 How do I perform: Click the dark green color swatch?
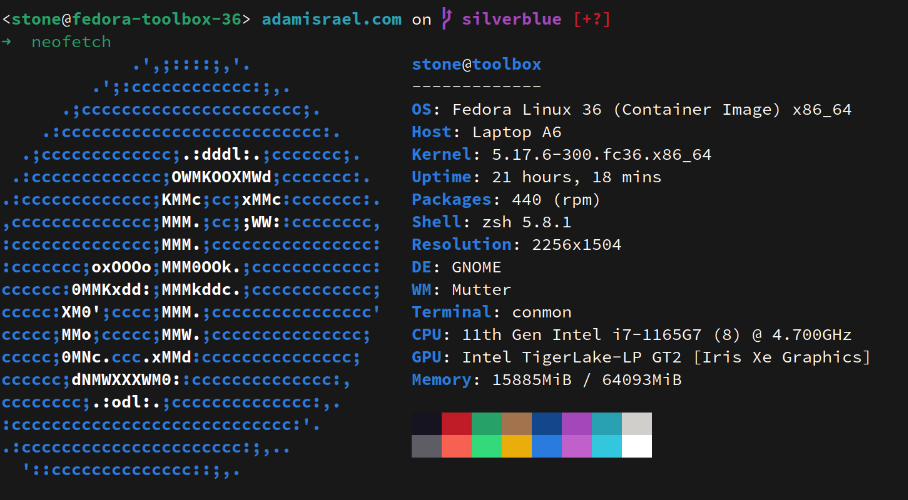(x=487, y=424)
